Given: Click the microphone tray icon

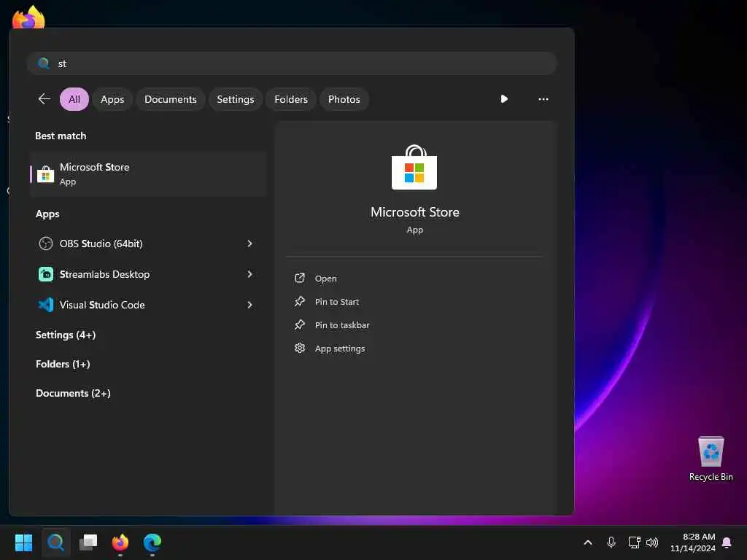Looking at the screenshot, I should (611, 542).
